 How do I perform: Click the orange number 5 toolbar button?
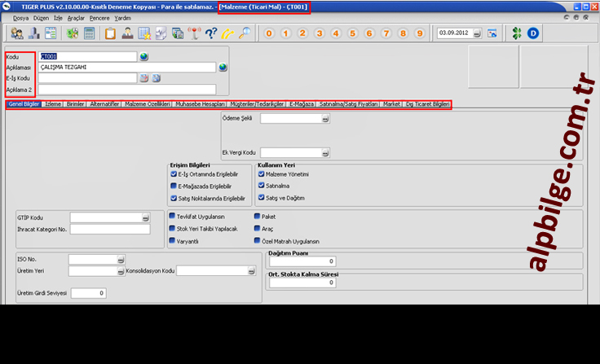[x=351, y=33]
